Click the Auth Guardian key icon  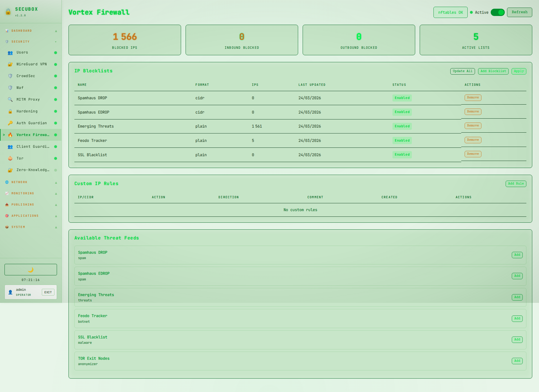tap(10, 123)
